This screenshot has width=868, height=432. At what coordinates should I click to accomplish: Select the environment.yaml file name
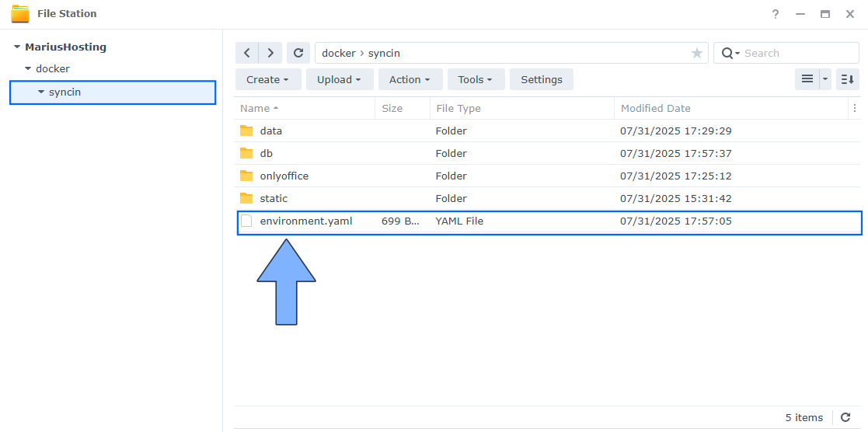tap(306, 221)
